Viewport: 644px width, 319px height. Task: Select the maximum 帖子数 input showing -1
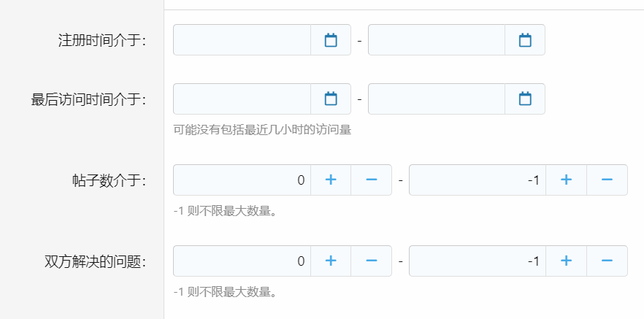click(x=478, y=180)
